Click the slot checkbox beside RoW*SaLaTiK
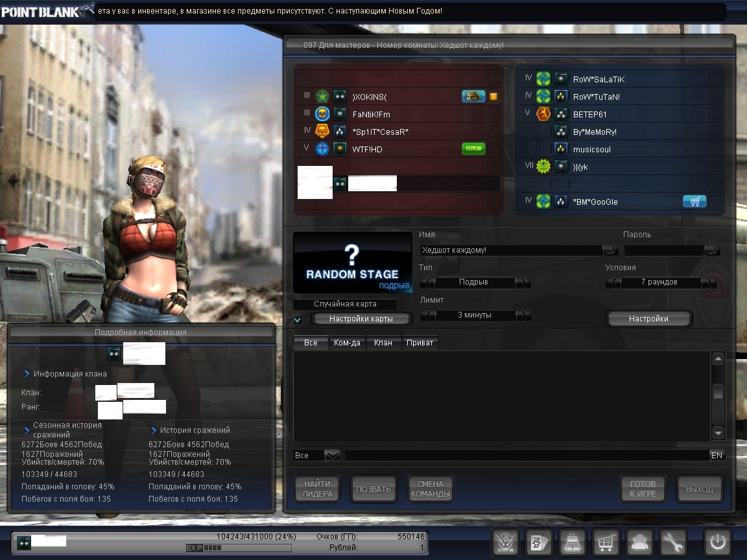Screen dimensions: 747x560 click(713, 79)
